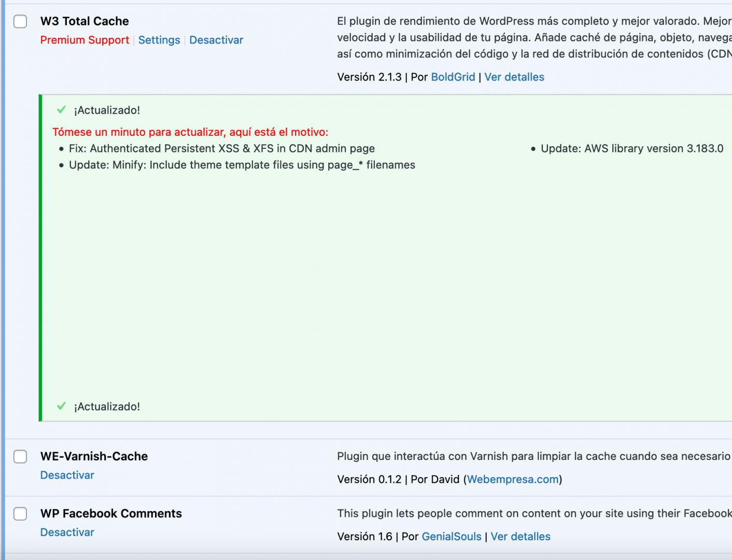
Task: View details of W3 Total Cache
Action: [x=514, y=77]
